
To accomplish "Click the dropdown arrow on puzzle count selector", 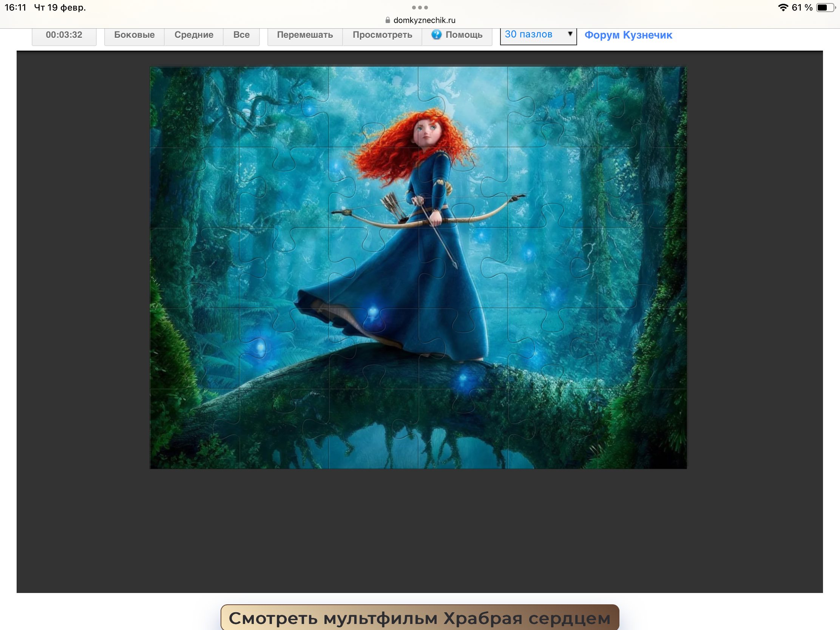I will (x=570, y=34).
